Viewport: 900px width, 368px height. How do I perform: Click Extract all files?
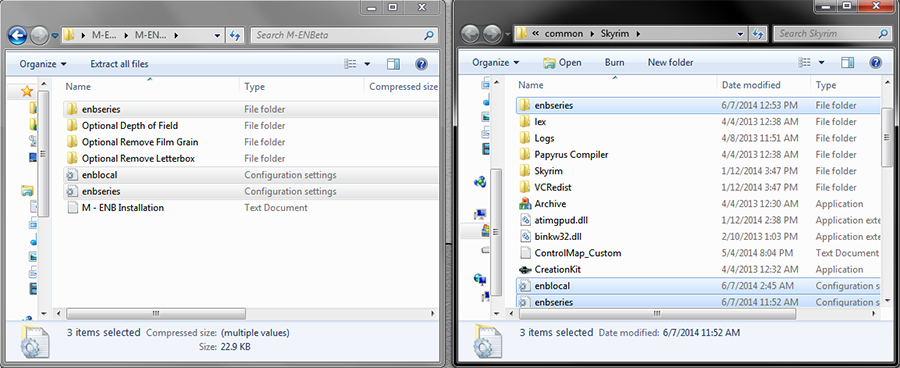pyautogui.click(x=119, y=64)
